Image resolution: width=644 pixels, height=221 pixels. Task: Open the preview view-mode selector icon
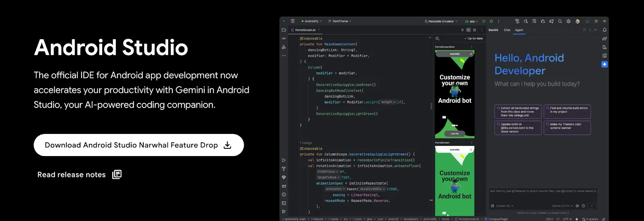tap(438, 38)
